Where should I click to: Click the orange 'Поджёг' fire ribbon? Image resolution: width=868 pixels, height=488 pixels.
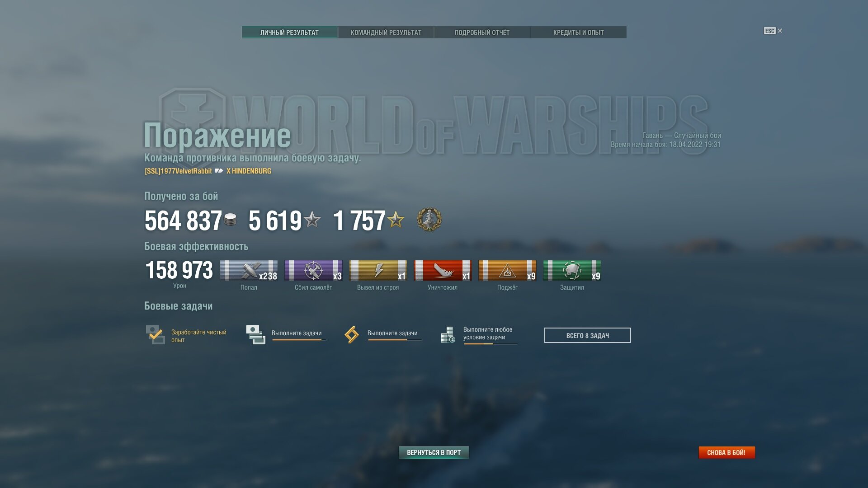click(507, 270)
